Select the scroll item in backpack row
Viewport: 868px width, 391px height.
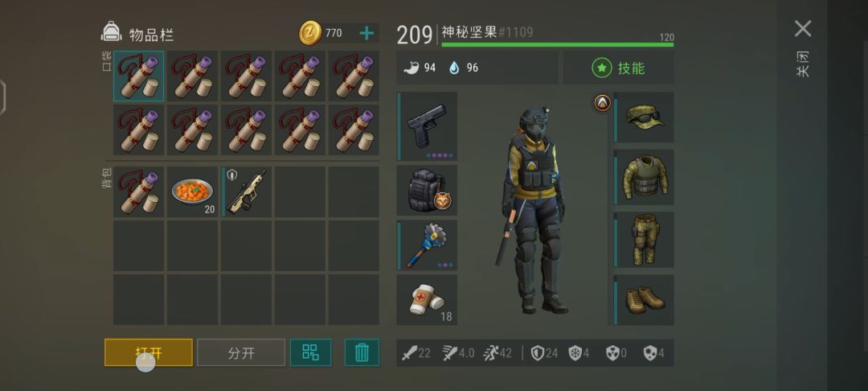click(138, 191)
